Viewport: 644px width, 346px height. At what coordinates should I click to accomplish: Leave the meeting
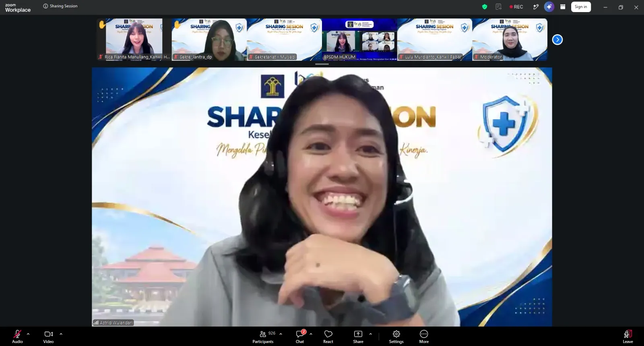pos(628,336)
